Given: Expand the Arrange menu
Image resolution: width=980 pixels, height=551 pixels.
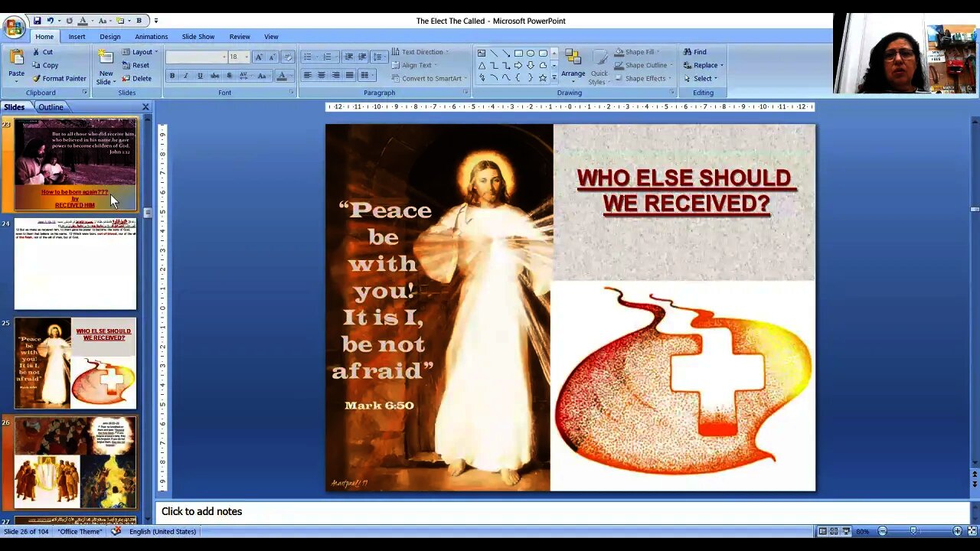Looking at the screenshot, I should (x=573, y=66).
